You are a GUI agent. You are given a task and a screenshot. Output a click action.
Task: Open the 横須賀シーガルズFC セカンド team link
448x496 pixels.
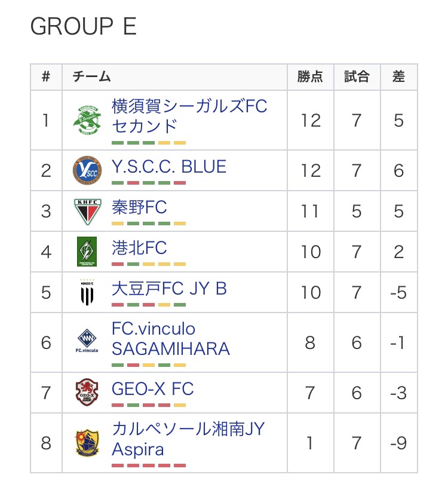[189, 116]
